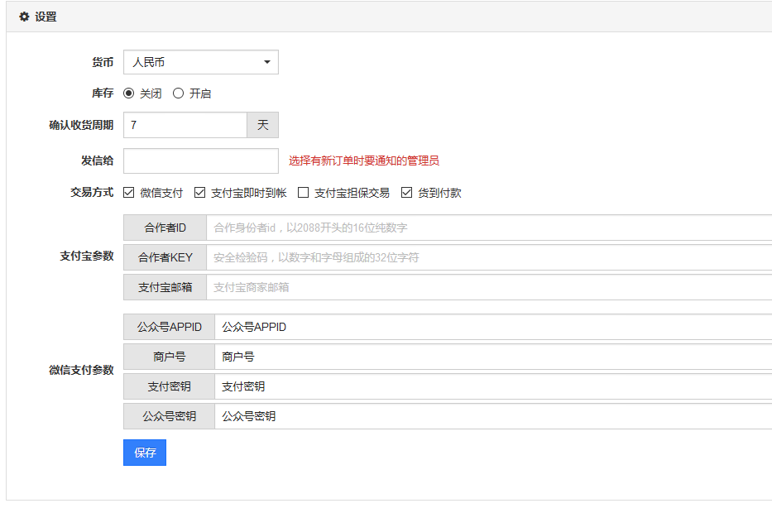Click the 天 unit addon
The height and width of the screenshot is (532, 772).
[x=262, y=125]
